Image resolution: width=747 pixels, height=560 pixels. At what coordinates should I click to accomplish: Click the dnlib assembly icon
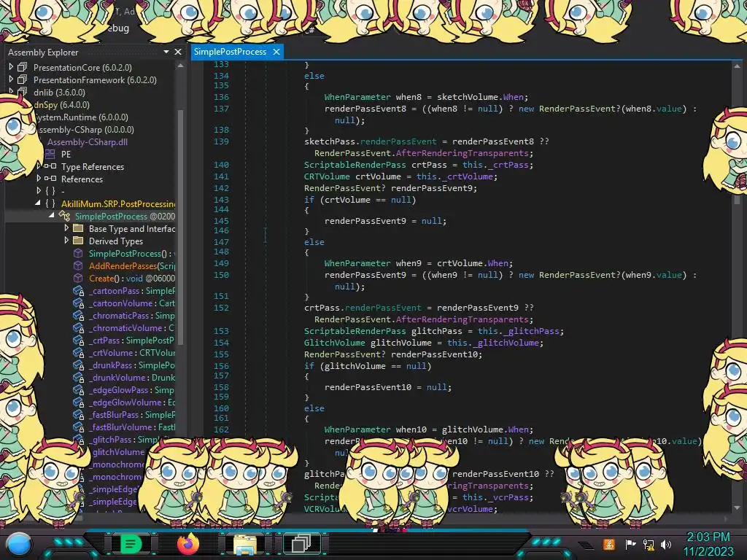(x=23, y=92)
